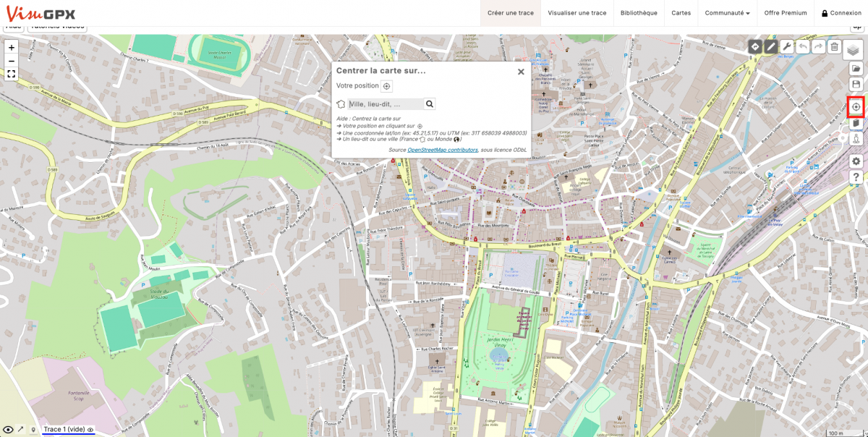Open the map layers stack icon
868x437 pixels.
854,50
